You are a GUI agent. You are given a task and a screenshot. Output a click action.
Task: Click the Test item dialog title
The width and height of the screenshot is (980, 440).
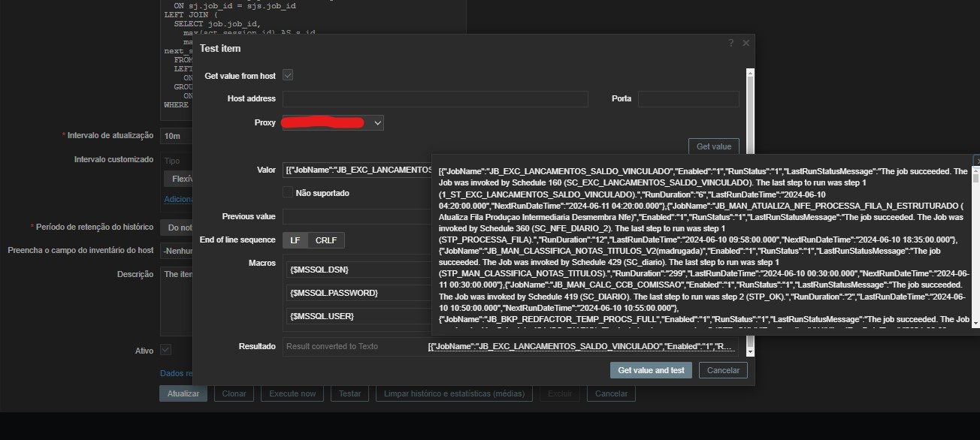(x=220, y=48)
